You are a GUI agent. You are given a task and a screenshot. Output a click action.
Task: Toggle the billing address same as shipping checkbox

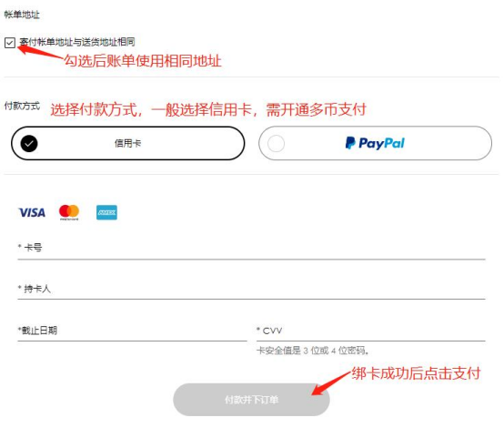[x=10, y=43]
